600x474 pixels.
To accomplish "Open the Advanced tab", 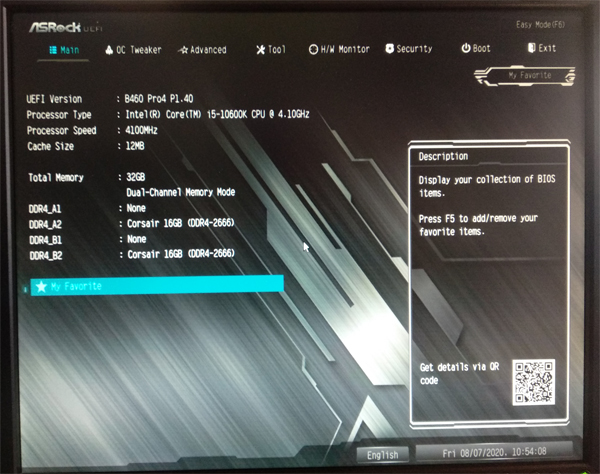I will (202, 50).
